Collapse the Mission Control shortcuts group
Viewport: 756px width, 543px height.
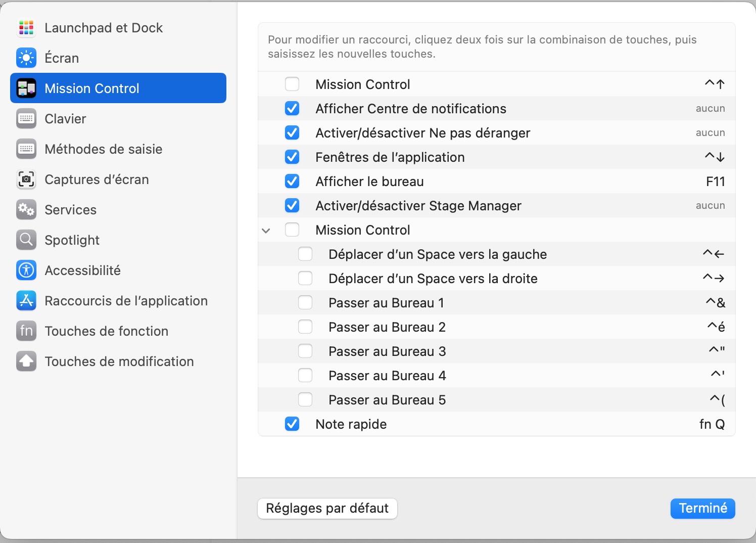tap(266, 231)
